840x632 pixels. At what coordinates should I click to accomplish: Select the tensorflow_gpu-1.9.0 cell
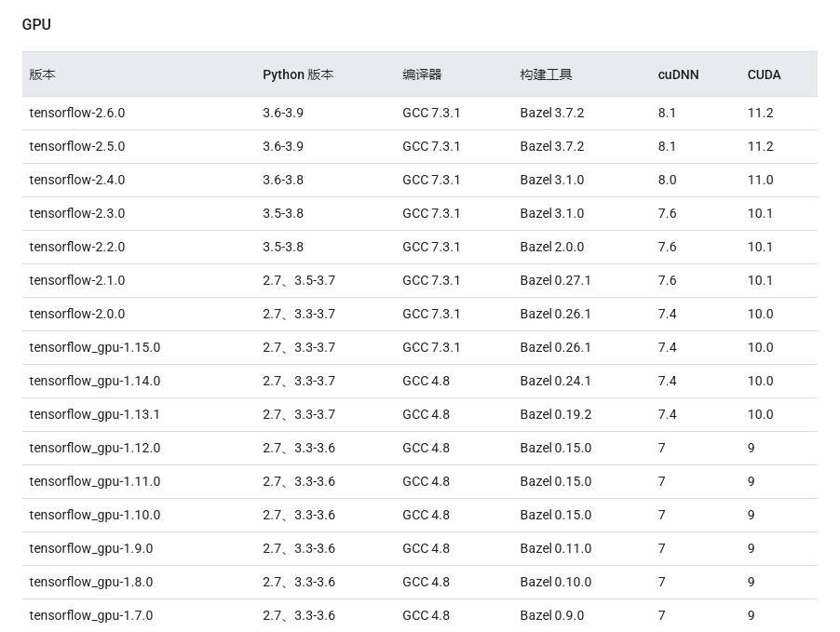[91, 548]
